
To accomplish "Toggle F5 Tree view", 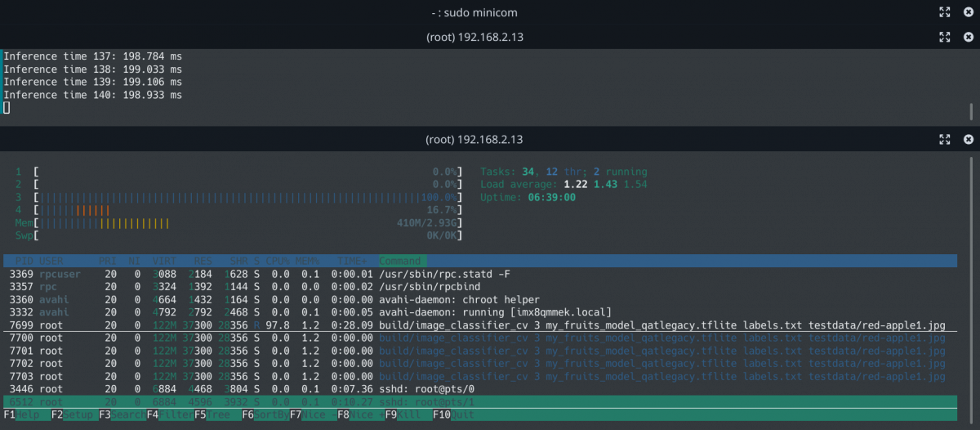I will click(212, 414).
